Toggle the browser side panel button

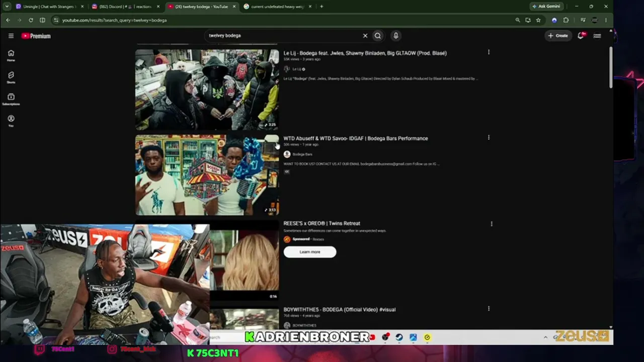[x=42, y=20]
